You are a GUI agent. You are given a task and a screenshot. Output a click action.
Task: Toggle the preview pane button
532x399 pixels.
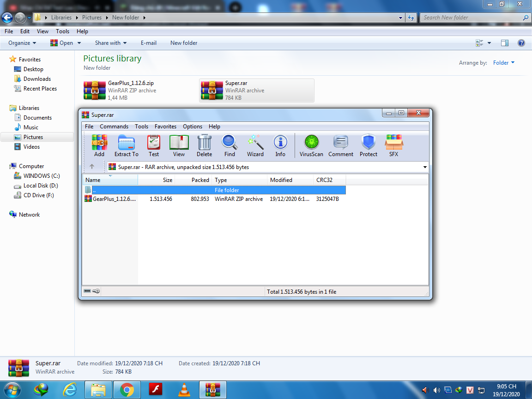tap(504, 43)
